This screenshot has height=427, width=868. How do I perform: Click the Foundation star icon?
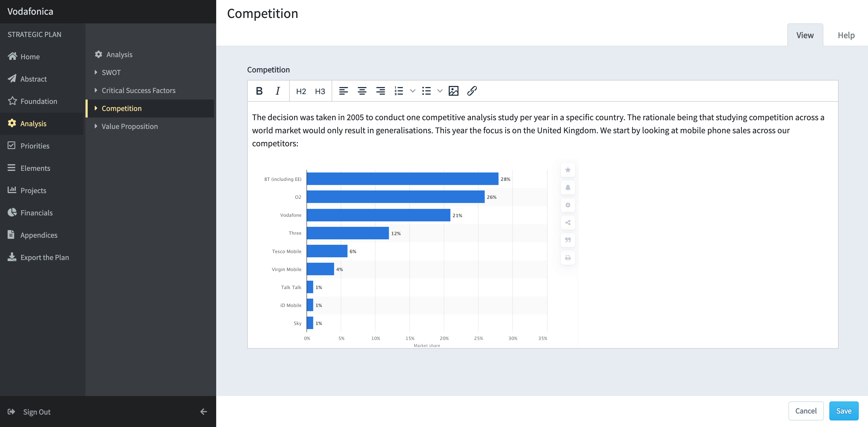pos(13,101)
